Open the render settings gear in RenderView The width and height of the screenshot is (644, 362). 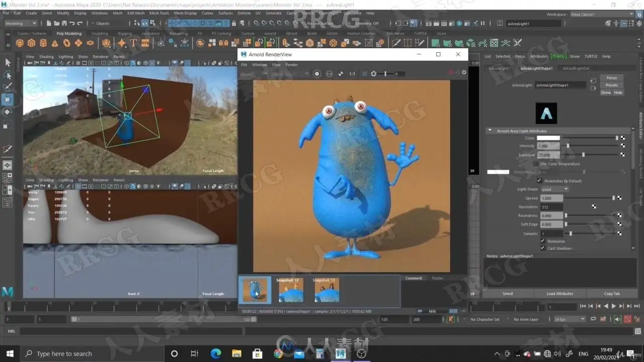(x=464, y=72)
